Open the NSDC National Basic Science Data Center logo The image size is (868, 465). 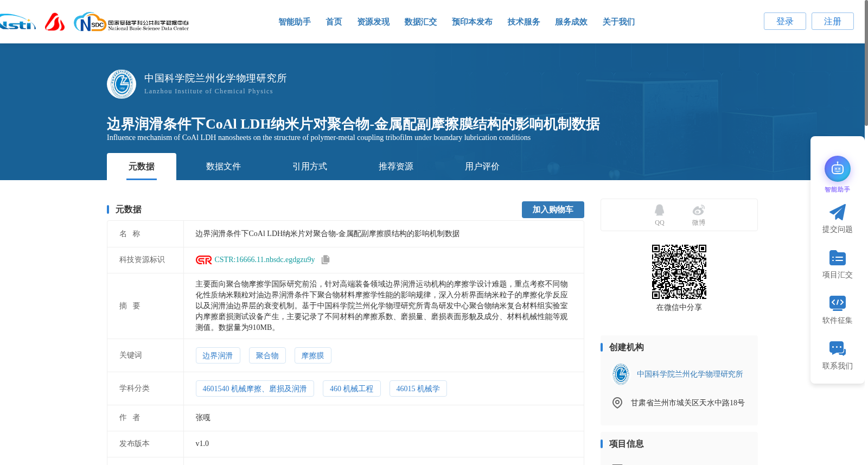pyautogui.click(x=131, y=22)
